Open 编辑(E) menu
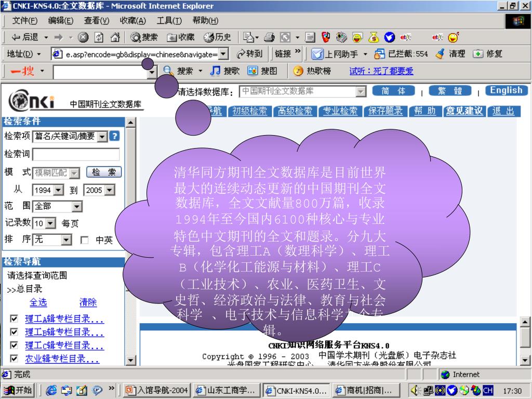This screenshot has height=399, width=532. click(x=61, y=21)
